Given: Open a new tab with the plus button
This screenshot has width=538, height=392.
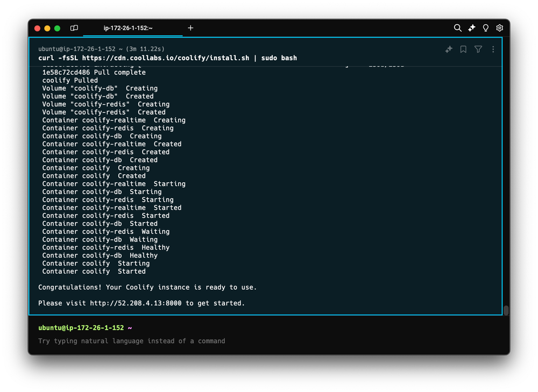Looking at the screenshot, I should (190, 28).
